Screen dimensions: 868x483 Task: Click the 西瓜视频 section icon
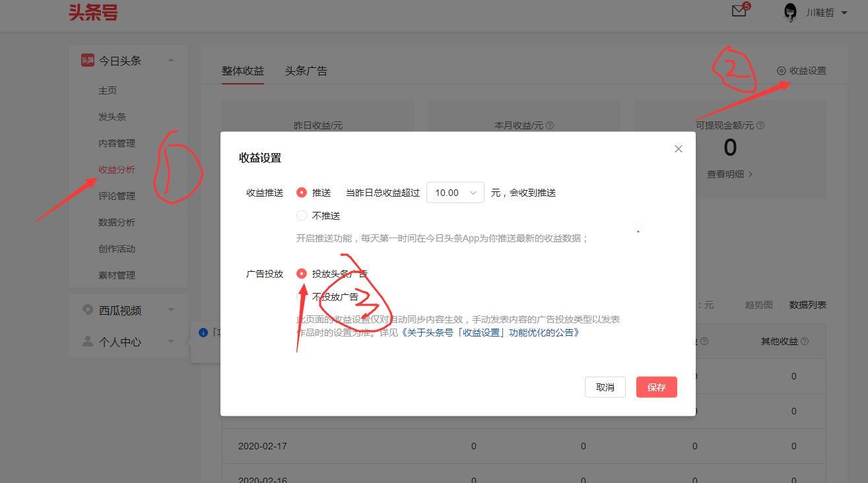[x=87, y=309]
